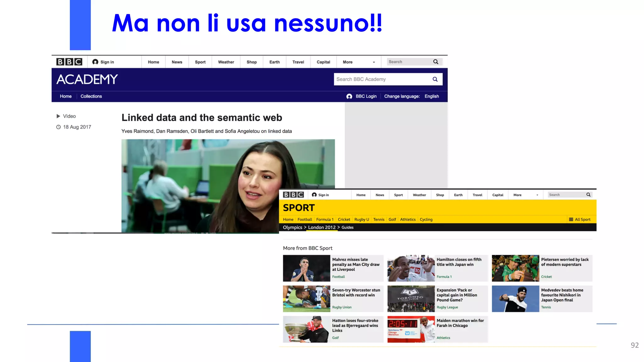Open Sport tab in Academy top bar
This screenshot has height=362, width=644.
pos(200,62)
